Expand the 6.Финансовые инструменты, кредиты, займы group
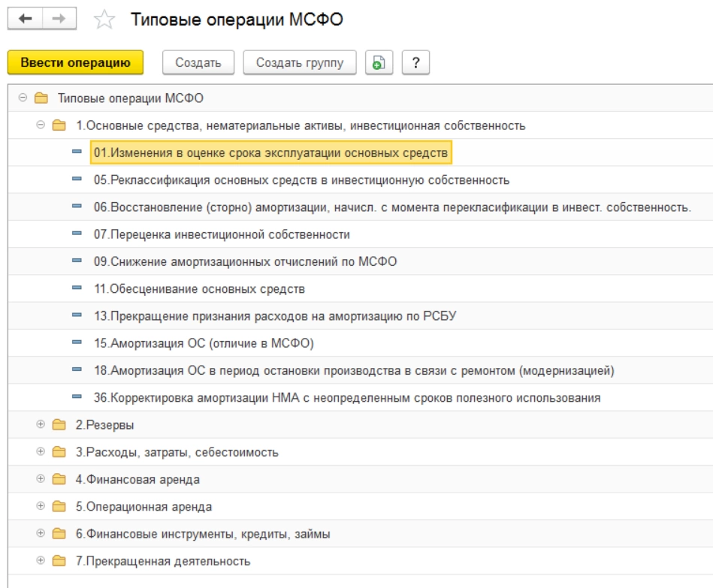This screenshot has height=588, width=713. coord(41,534)
